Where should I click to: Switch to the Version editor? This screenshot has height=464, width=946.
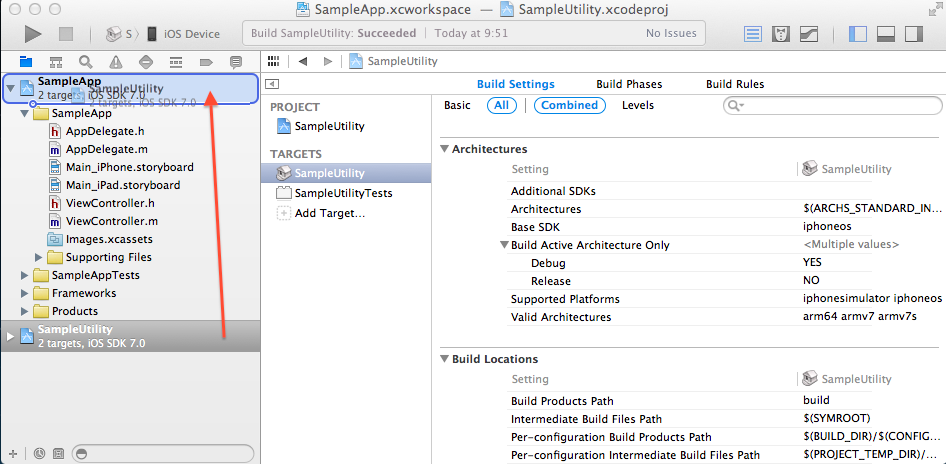[x=807, y=33]
